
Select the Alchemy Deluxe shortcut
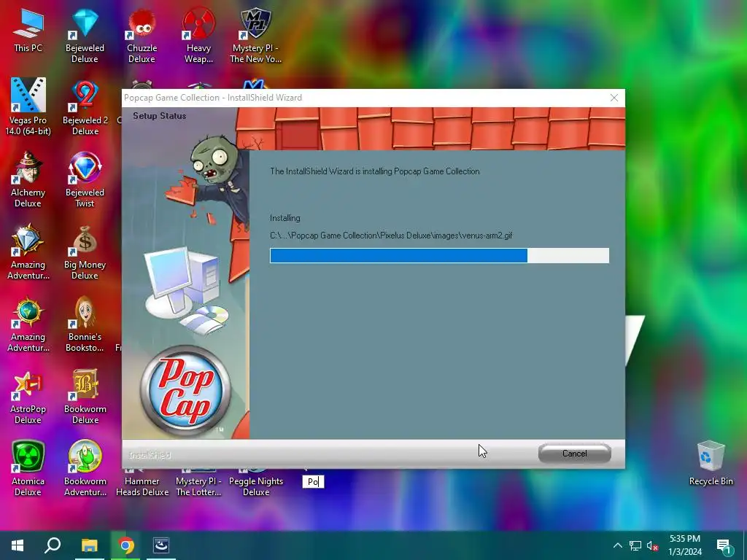coord(28,179)
